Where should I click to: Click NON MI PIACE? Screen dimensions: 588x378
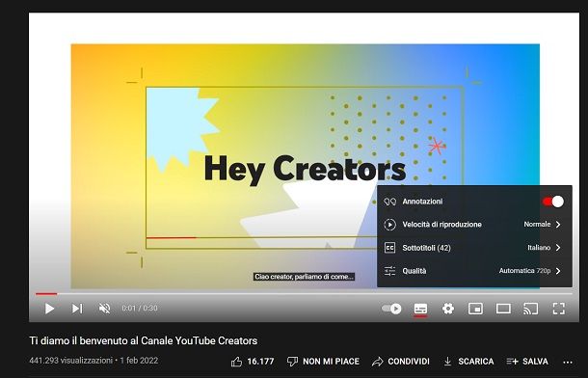[x=332, y=362]
